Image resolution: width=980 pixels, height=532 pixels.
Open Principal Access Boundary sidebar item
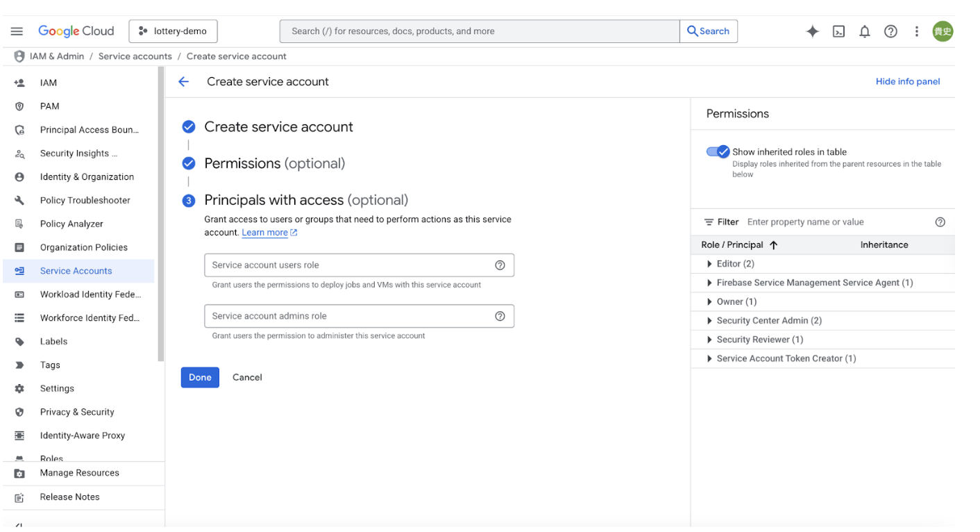78,130
